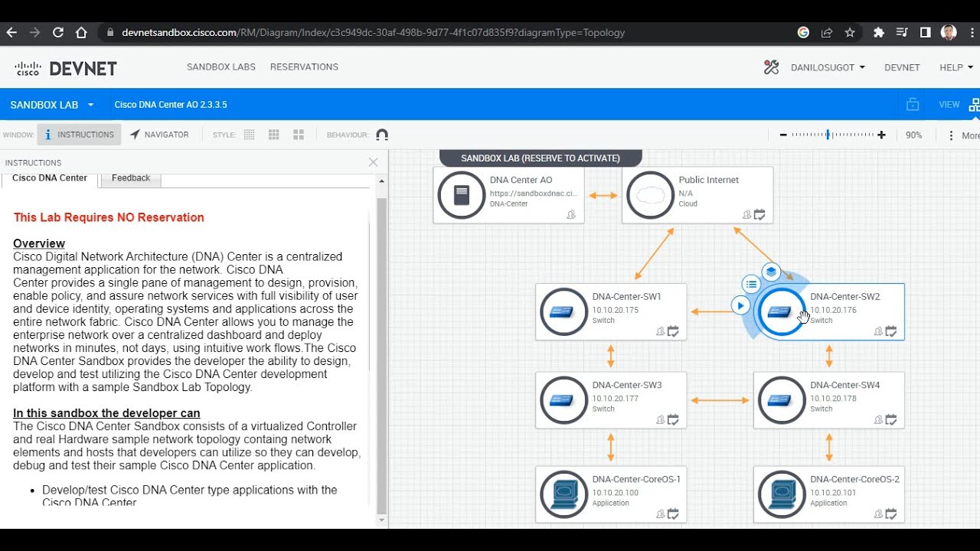Click the 'In this sandbox the developer can' heading
The height and width of the screenshot is (551, 980).
[x=106, y=413]
